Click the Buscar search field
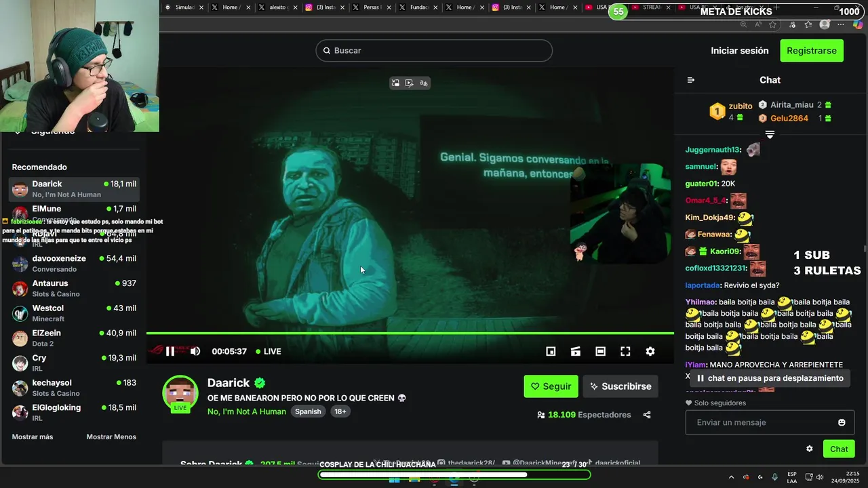Viewport: 868px width, 488px height. point(434,51)
